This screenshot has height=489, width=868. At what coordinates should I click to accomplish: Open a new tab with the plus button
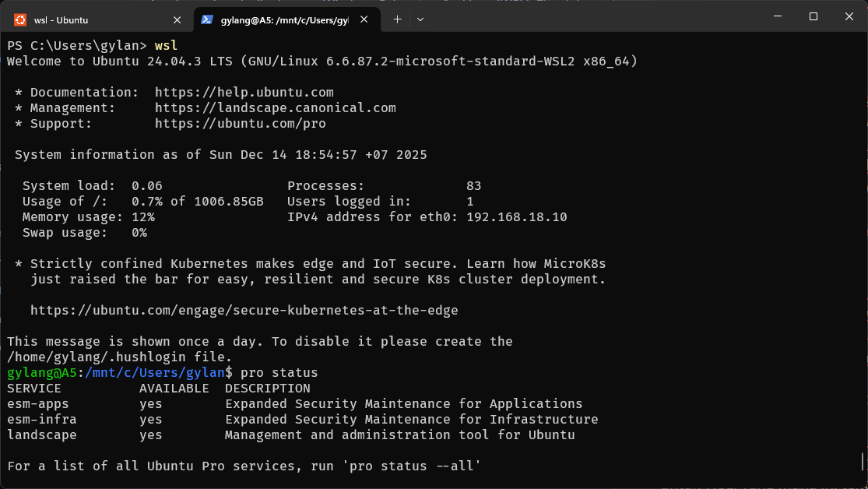[397, 19]
